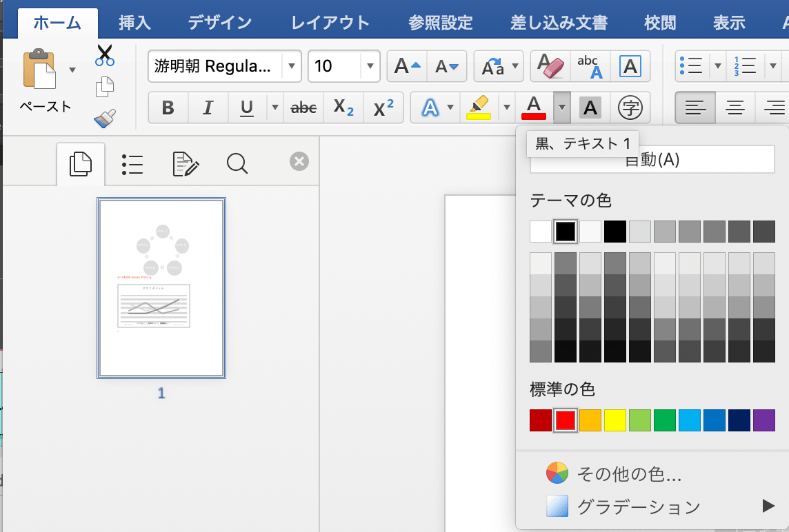Open the font size dropdown
Image resolution: width=789 pixels, height=532 pixels.
370,67
